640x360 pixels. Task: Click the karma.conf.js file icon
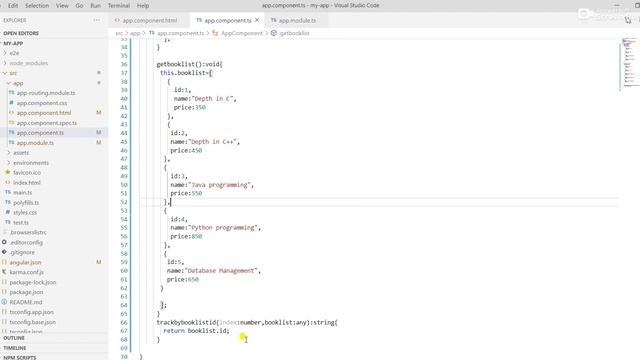click(4, 272)
